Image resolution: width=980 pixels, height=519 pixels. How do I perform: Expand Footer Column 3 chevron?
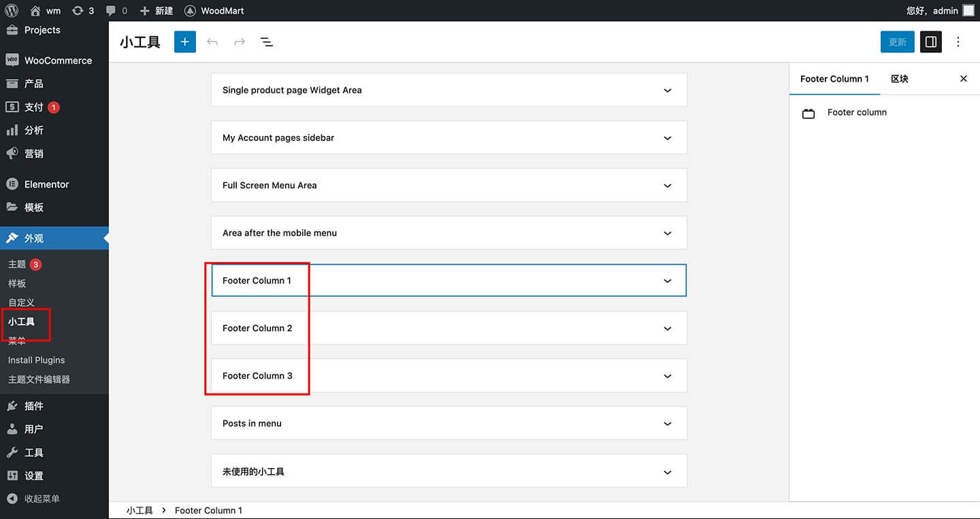pos(668,376)
